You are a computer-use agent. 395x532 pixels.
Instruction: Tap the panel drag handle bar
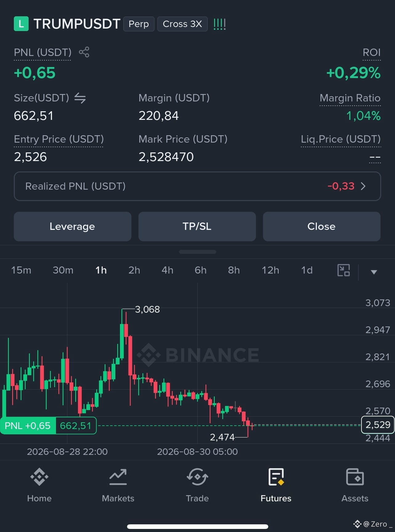click(x=197, y=252)
